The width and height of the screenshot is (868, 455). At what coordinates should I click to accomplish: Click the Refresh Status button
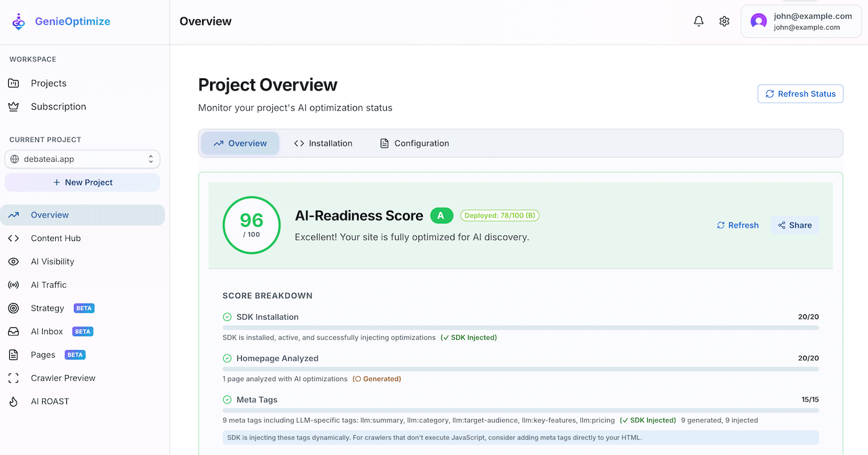pyautogui.click(x=800, y=94)
